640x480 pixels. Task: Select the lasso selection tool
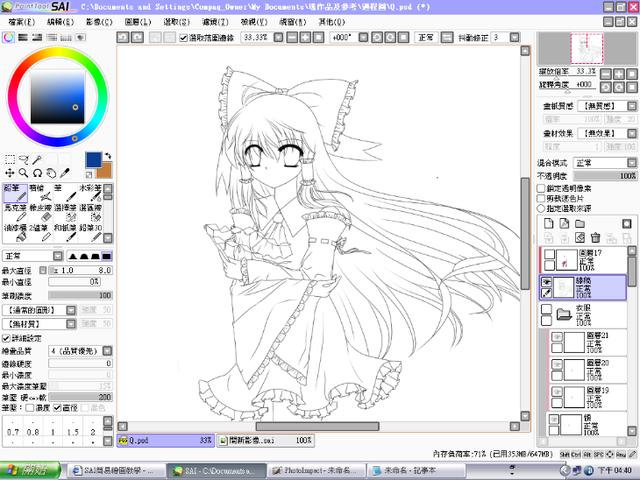[24, 160]
